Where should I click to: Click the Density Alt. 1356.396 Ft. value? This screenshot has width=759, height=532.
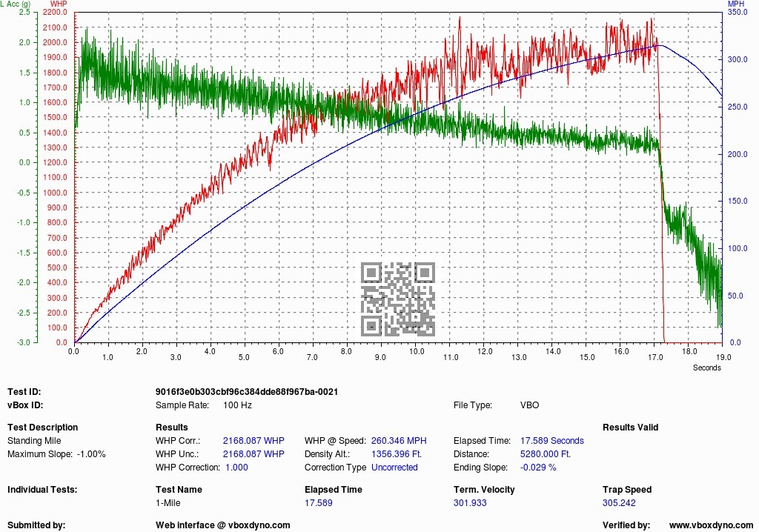point(397,454)
